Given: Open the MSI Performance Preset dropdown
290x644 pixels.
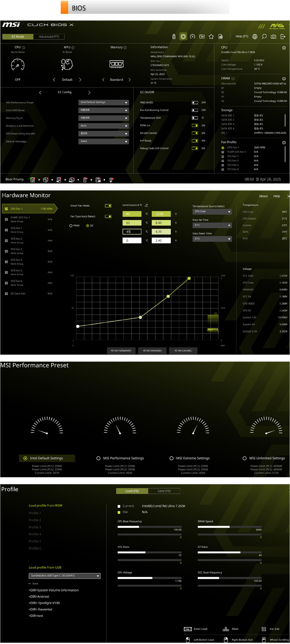Looking at the screenshot, I should [103, 102].
